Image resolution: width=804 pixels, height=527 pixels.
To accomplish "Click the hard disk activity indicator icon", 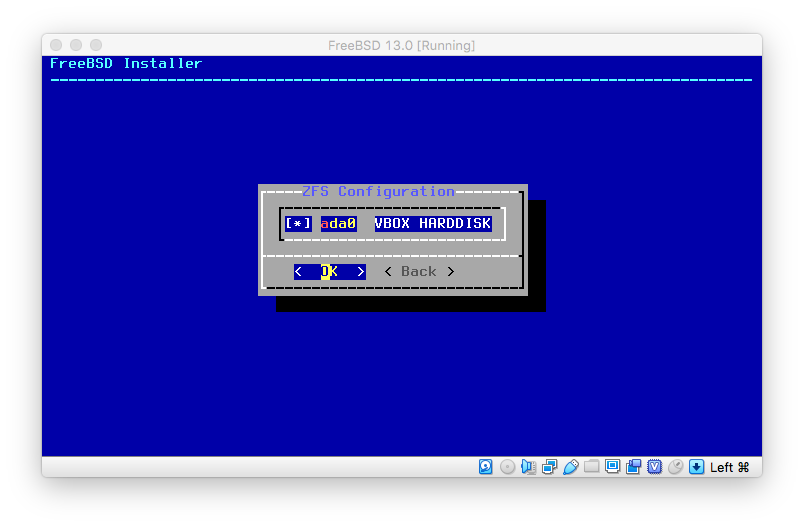I will [x=486, y=467].
